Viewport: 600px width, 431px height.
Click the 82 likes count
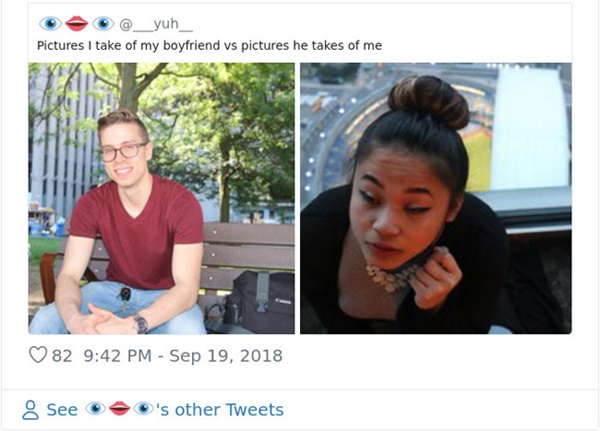click(62, 355)
